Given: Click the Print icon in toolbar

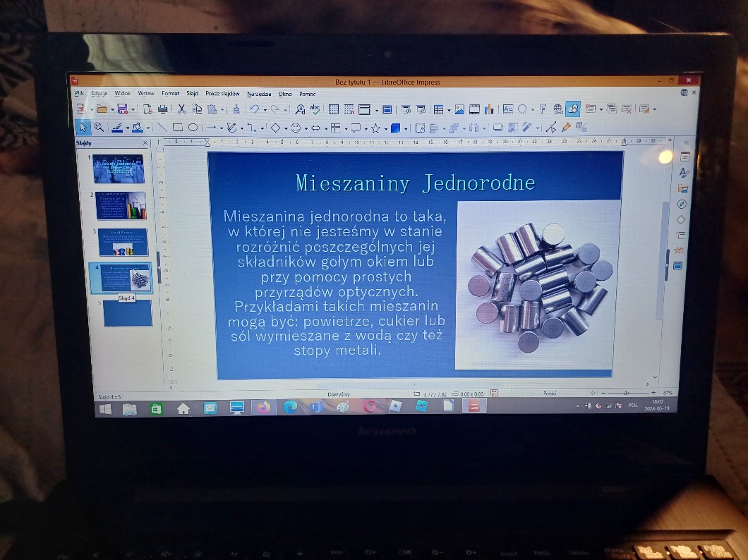Looking at the screenshot, I should click(163, 109).
